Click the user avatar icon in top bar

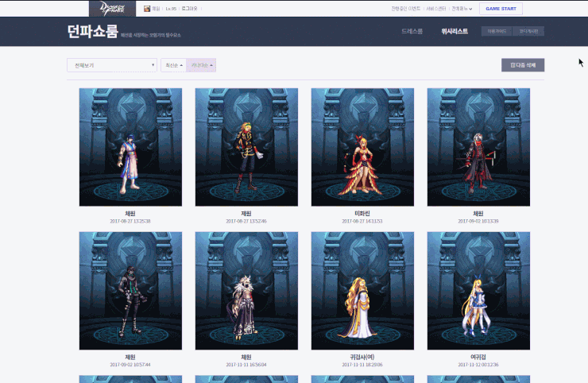147,9
